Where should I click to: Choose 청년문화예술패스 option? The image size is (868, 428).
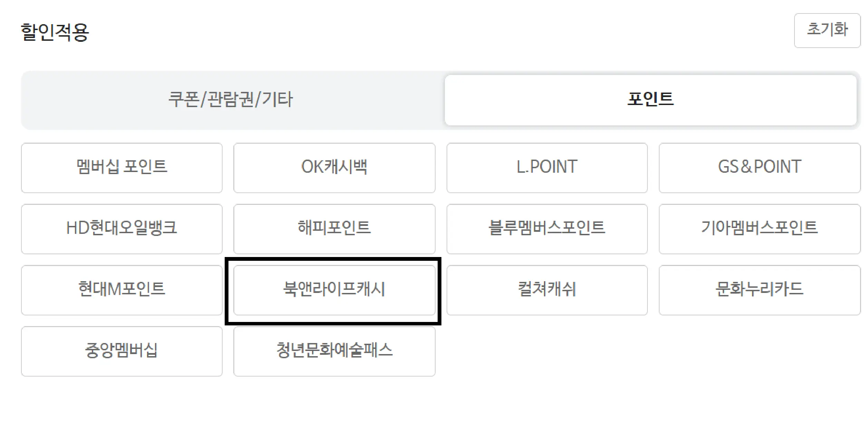coord(334,351)
